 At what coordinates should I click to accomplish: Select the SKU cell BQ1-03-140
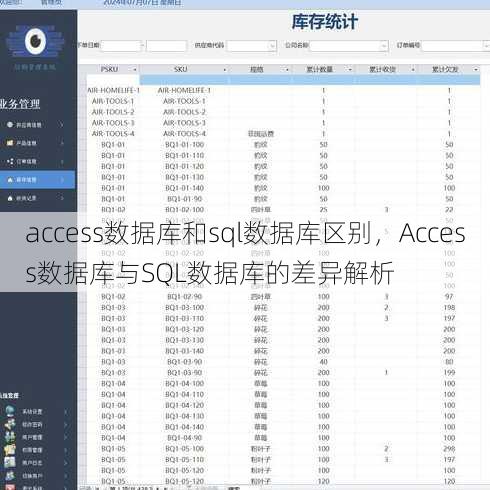click(185, 351)
